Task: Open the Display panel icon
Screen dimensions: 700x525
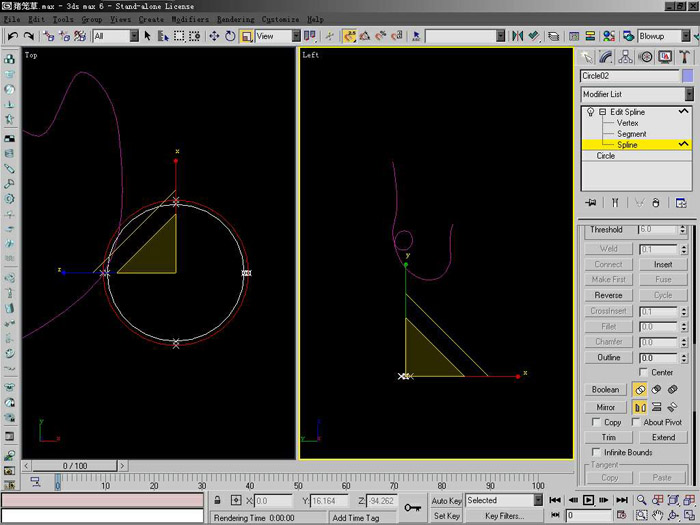Action: click(x=665, y=57)
